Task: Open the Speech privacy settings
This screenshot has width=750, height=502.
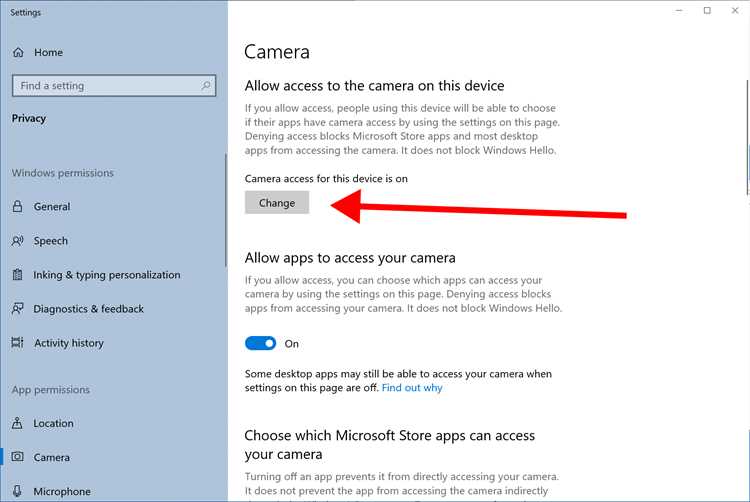Action: 50,241
